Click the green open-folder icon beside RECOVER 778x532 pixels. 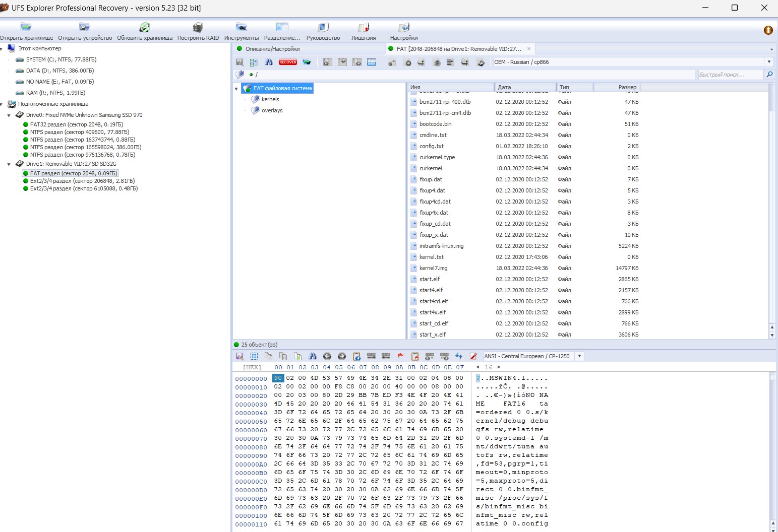[307, 62]
